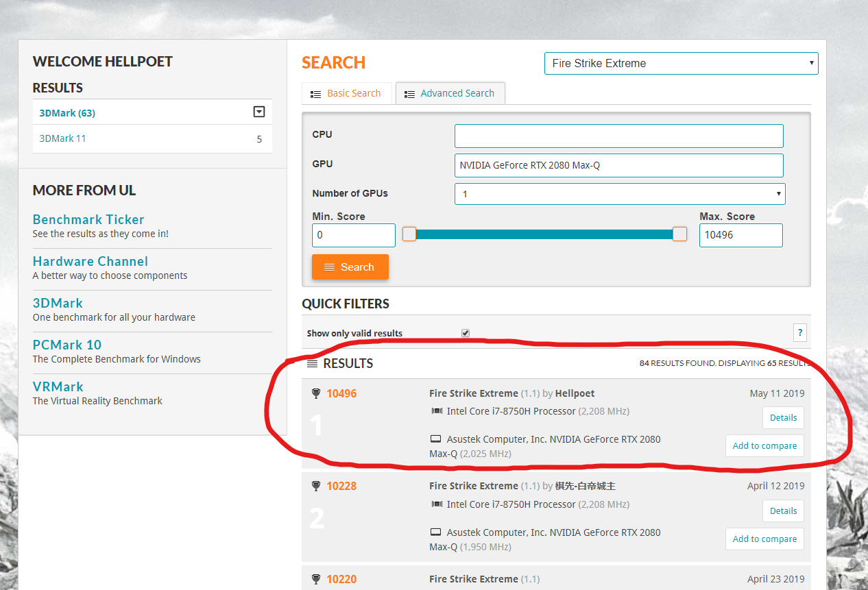Open the Number of GPUs dropdown
This screenshot has height=590, width=868.
point(620,194)
